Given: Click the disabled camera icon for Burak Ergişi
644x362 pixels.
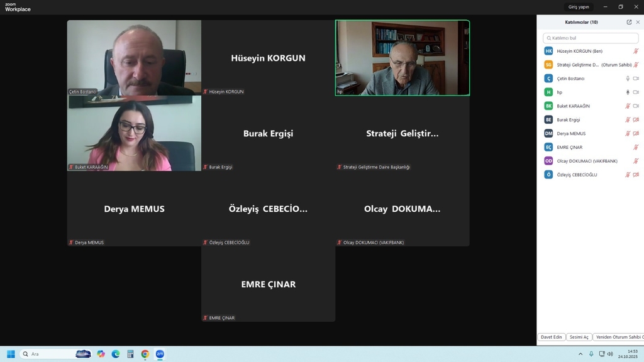Looking at the screenshot, I should [x=636, y=120].
